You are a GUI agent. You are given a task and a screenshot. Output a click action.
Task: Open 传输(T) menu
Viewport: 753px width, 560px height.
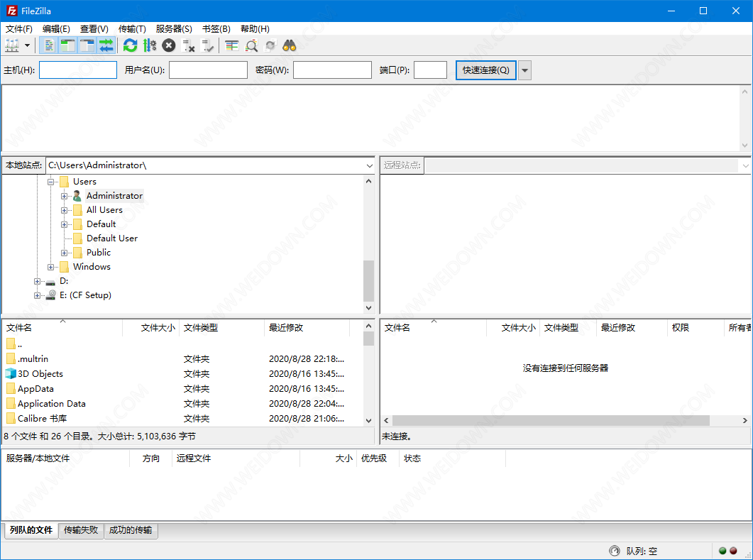click(x=132, y=29)
